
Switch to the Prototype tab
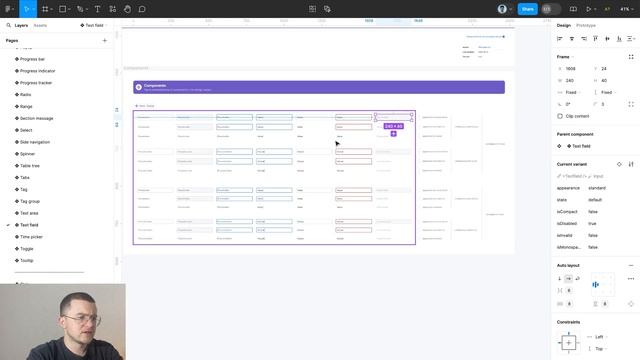[586, 25]
